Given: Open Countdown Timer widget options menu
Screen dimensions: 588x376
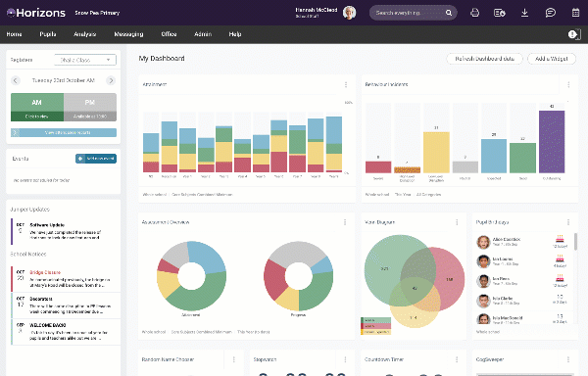Looking at the screenshot, I should [457, 359].
